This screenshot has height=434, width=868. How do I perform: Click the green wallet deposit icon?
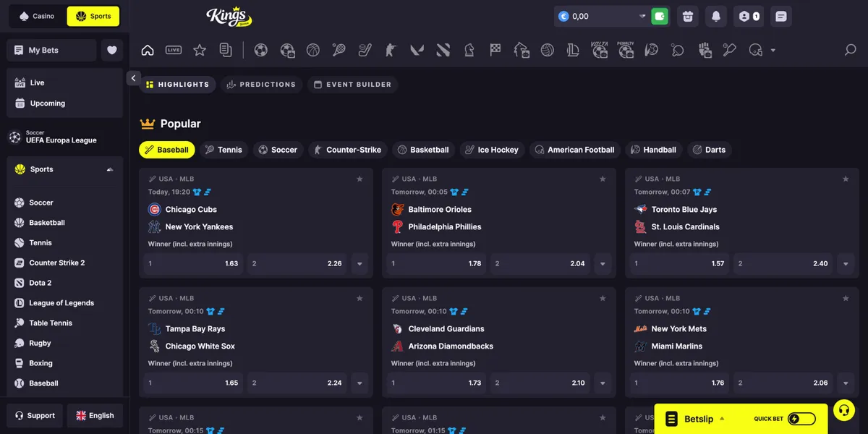[x=660, y=16]
